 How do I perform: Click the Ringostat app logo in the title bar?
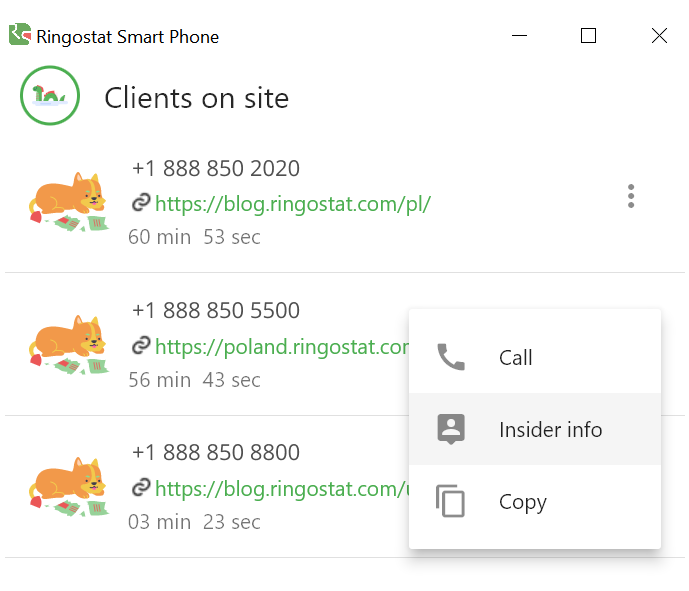[x=20, y=34]
